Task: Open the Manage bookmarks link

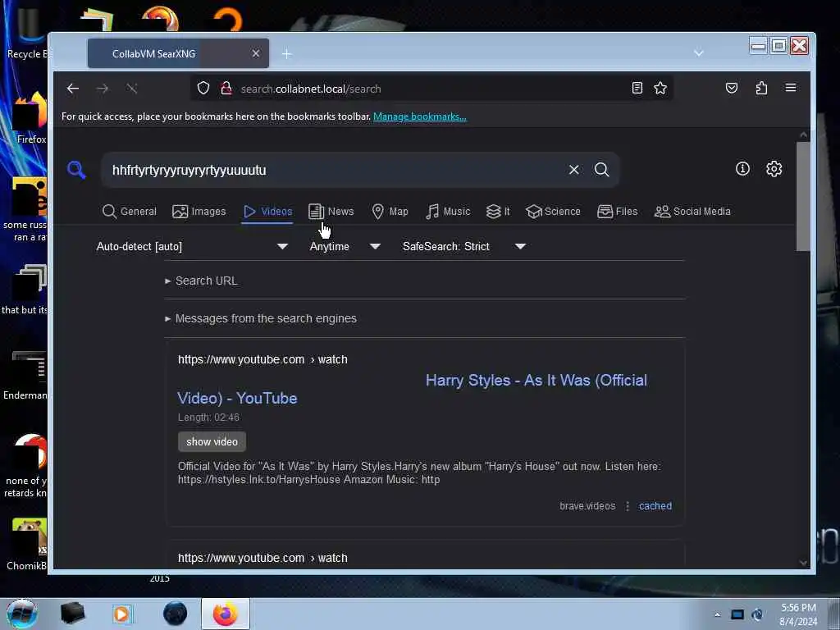Action: 419,116
